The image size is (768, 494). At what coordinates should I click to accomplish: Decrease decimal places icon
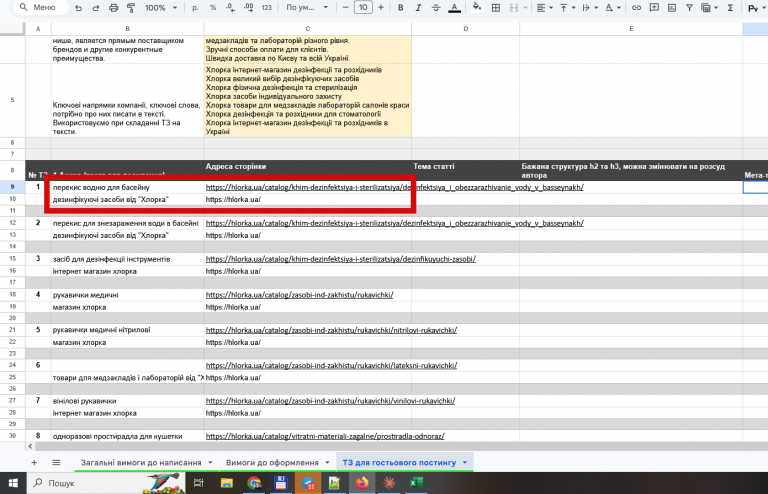(x=231, y=8)
